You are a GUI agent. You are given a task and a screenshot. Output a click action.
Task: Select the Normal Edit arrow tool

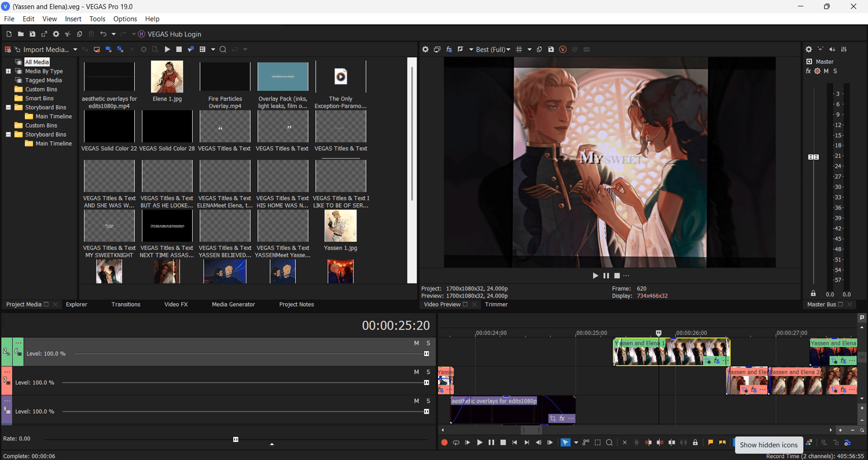(565, 443)
